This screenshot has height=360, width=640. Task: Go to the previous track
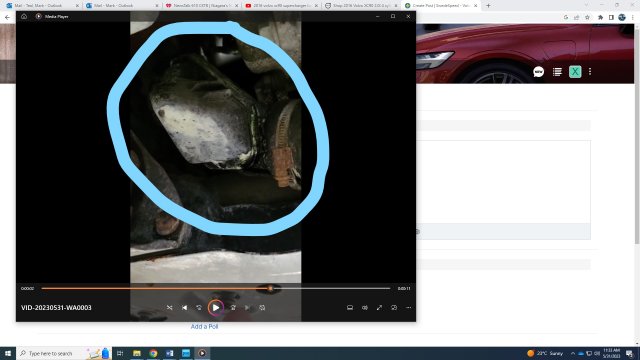184,308
